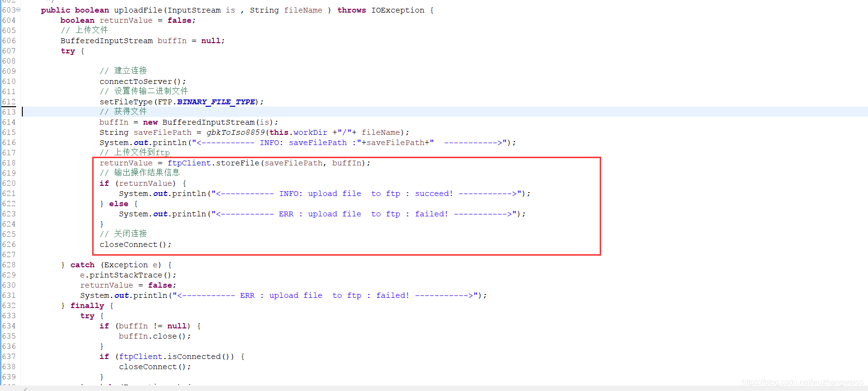Click the BINARY_FILE_TYPE constant

point(216,102)
